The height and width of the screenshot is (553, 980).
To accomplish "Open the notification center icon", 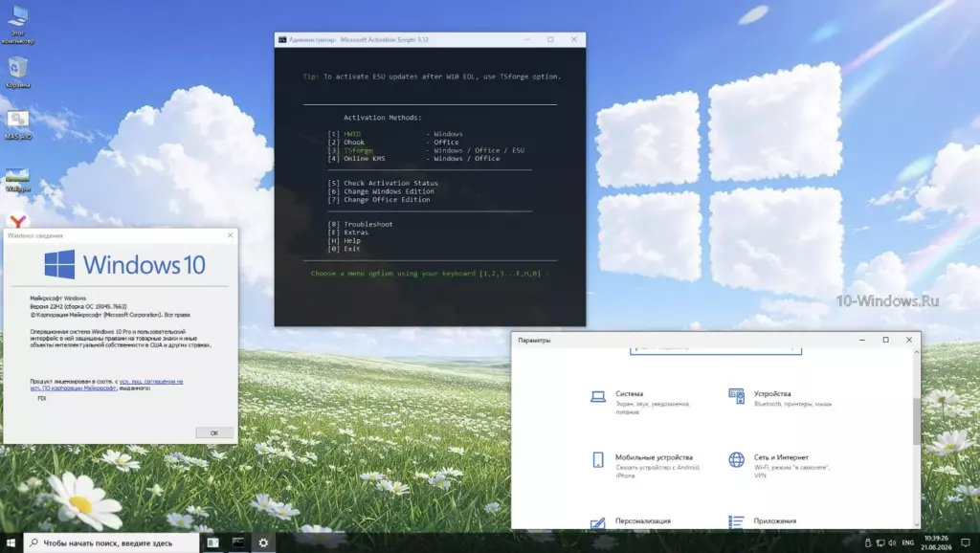I will (x=966, y=542).
